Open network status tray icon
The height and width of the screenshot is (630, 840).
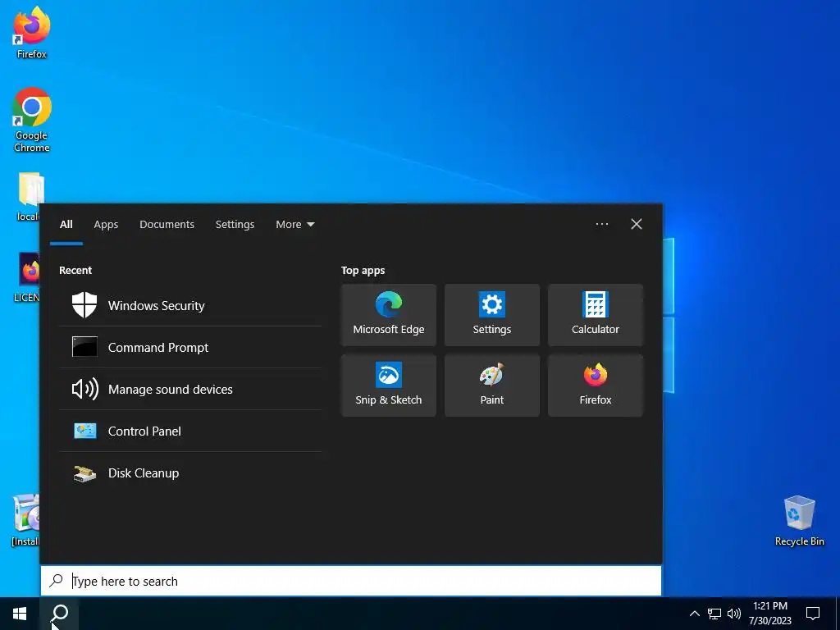tap(714, 614)
